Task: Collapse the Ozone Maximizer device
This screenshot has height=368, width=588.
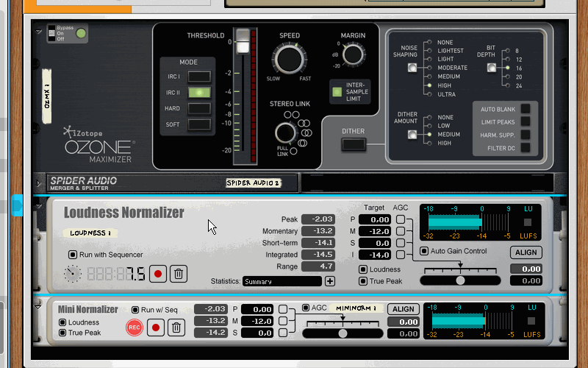Action: point(38,32)
